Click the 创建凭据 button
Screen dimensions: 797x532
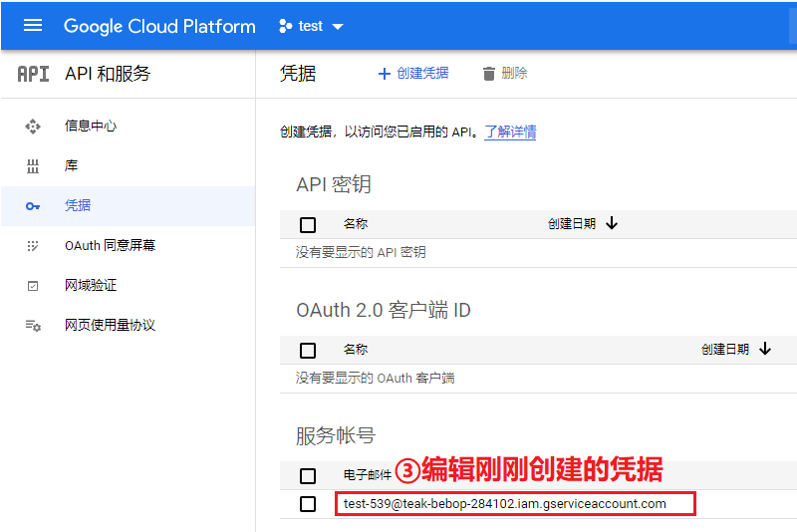pyautogui.click(x=413, y=74)
